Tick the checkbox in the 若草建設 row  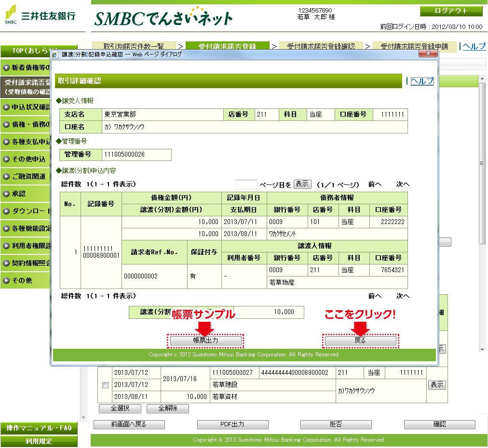coord(105,385)
